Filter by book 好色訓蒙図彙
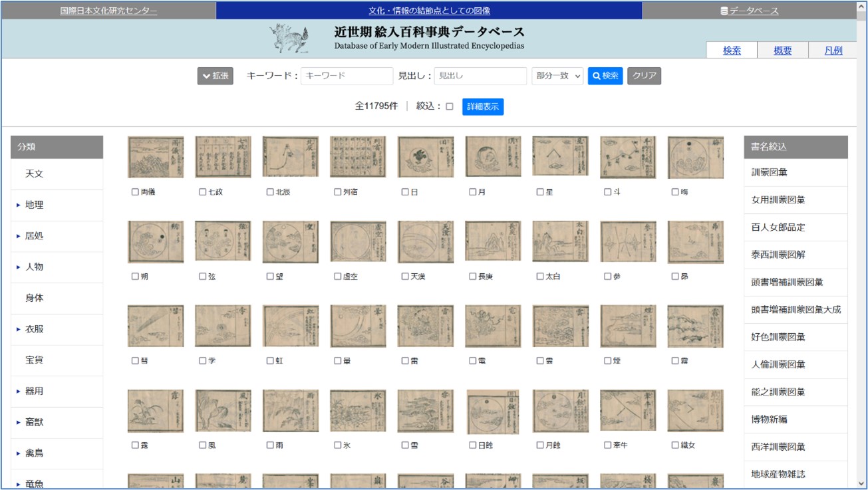The width and height of the screenshot is (868, 490). tap(796, 337)
